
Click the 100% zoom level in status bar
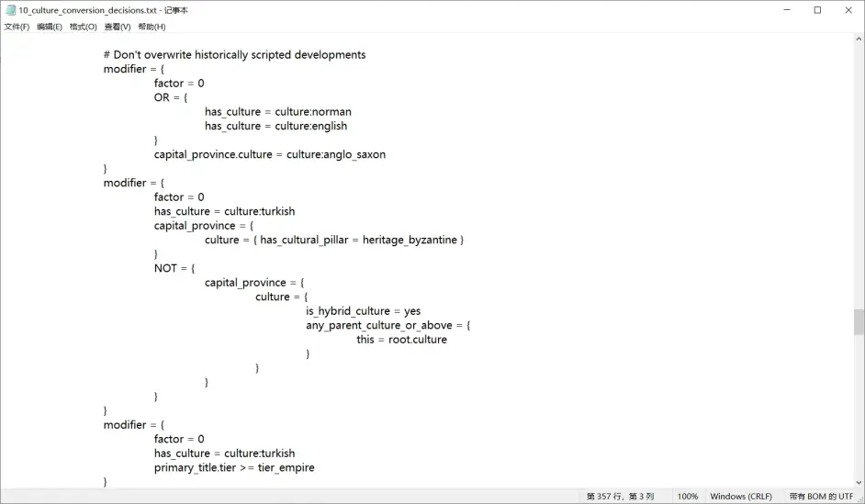click(687, 497)
